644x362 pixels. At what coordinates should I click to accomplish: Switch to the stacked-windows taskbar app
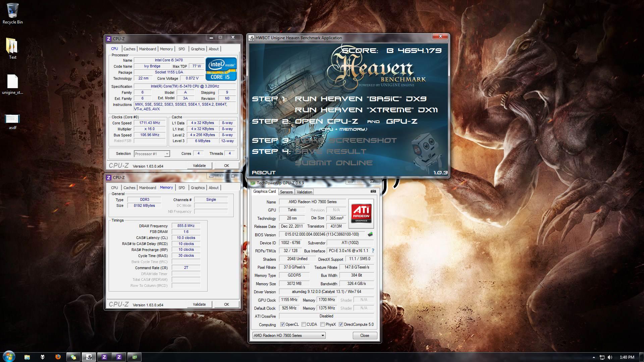coord(73,357)
